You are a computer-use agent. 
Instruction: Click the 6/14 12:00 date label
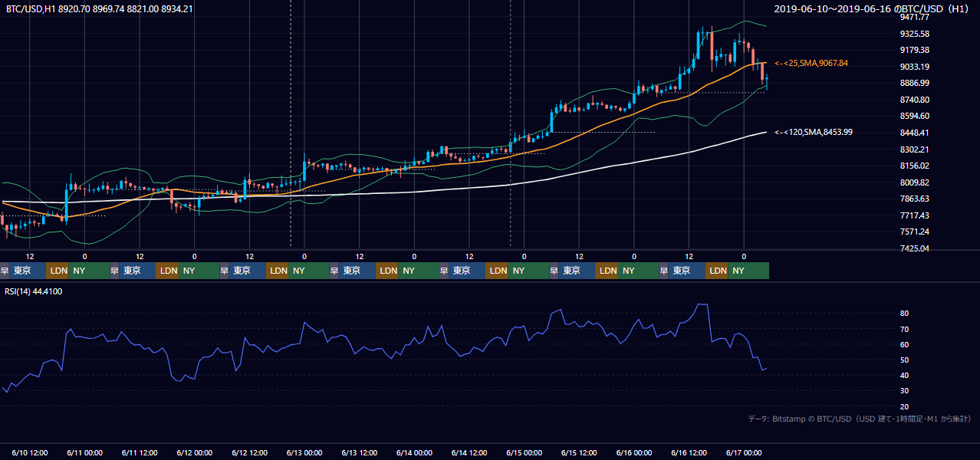tap(469, 452)
